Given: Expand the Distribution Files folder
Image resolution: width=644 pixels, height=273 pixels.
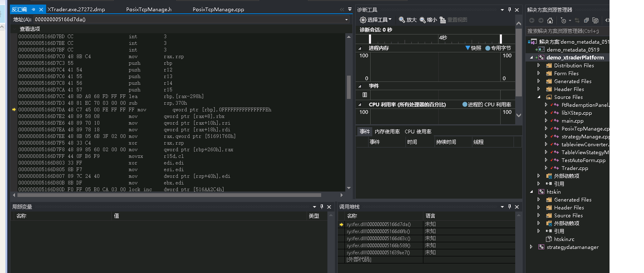Looking at the screenshot, I should tap(539, 65).
